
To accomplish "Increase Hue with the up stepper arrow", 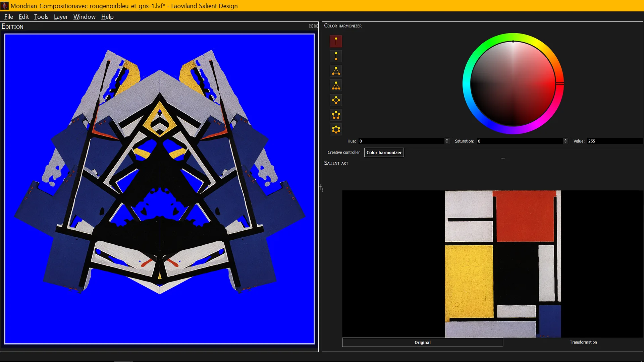I will [447, 139].
